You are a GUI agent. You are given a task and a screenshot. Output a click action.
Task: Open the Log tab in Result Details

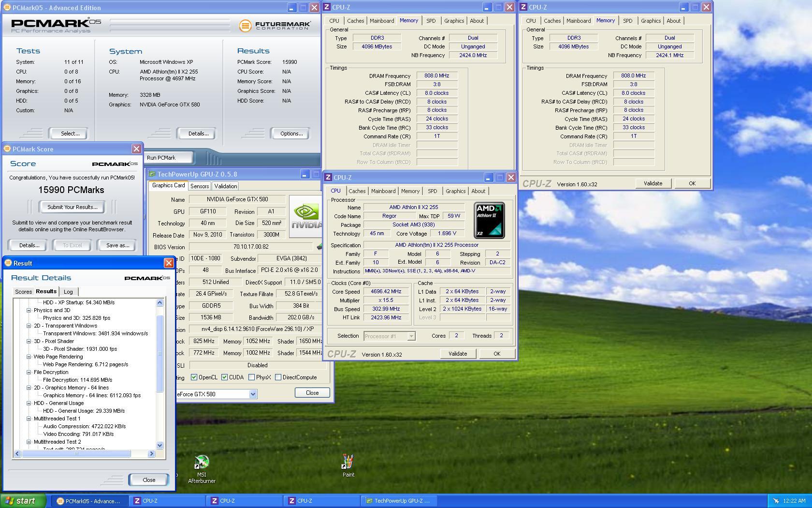point(68,292)
